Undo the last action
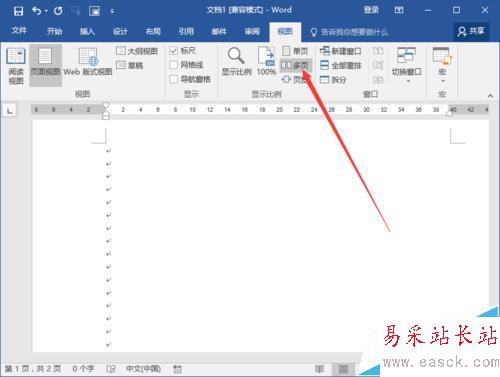The image size is (500, 377). [37, 11]
